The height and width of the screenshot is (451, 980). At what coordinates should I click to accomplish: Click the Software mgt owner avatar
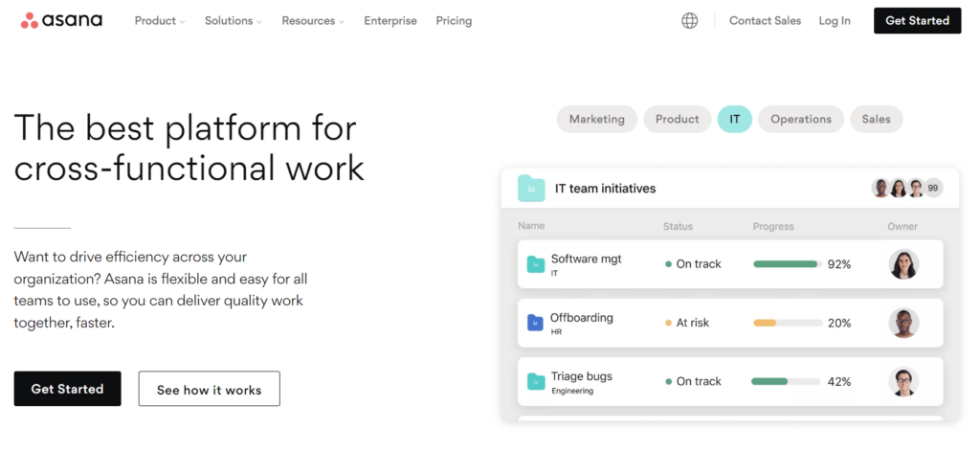[x=903, y=264]
